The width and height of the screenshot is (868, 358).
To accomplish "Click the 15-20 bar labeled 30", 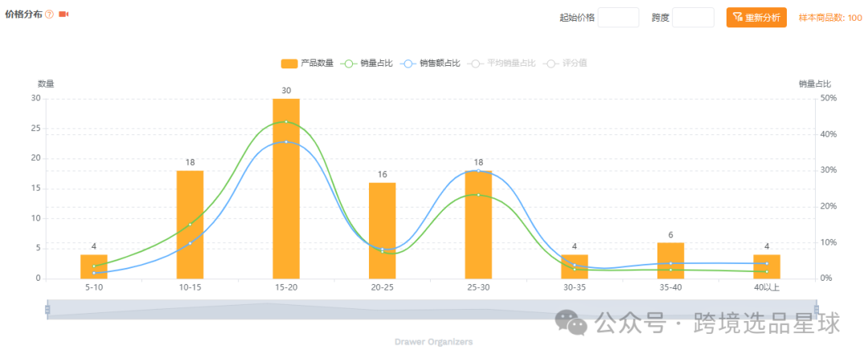I will 286,188.
